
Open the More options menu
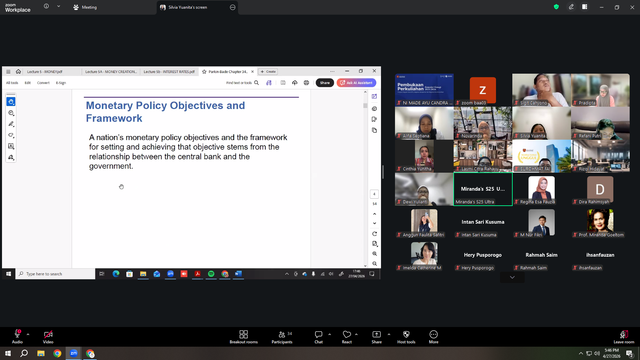[433, 337]
